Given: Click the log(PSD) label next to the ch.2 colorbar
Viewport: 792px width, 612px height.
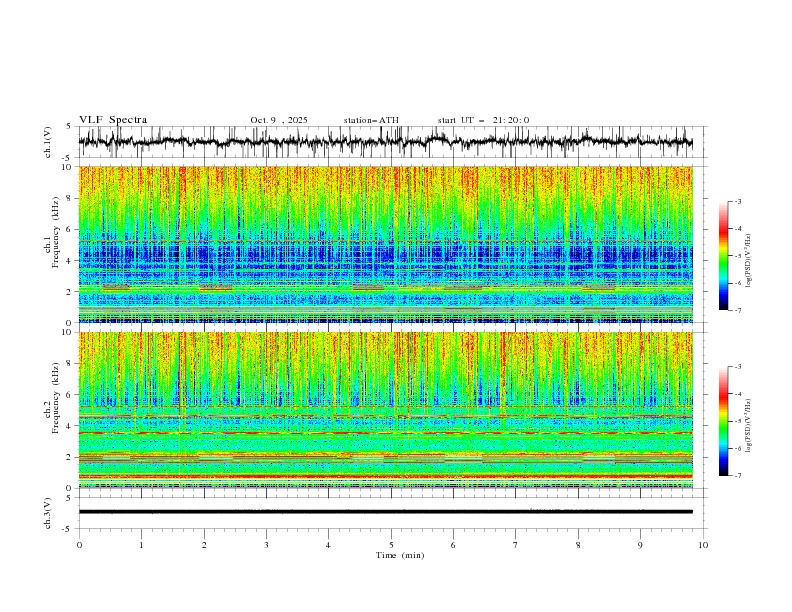Looking at the screenshot, I should 748,426.
